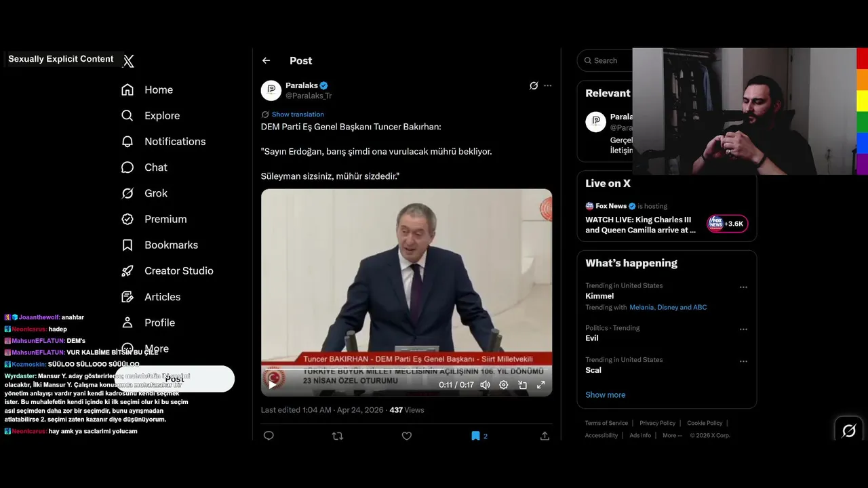Viewport: 868px width, 488px height.
Task: Click the Profile person icon
Action: (127, 323)
